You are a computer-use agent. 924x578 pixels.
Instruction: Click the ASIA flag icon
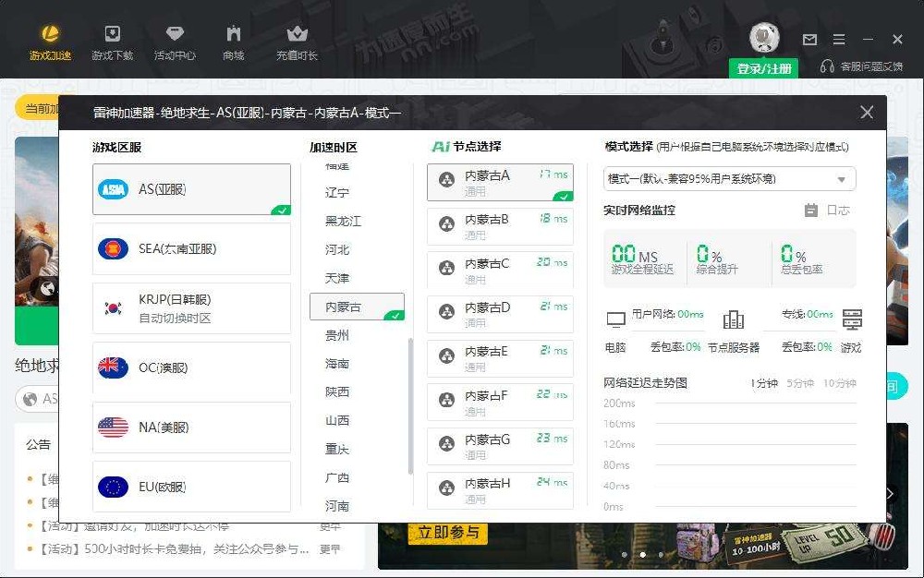click(113, 189)
